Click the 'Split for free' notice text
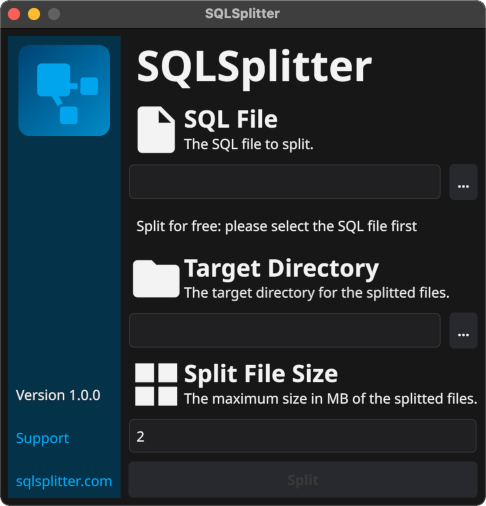The height and width of the screenshot is (506, 486). (277, 226)
